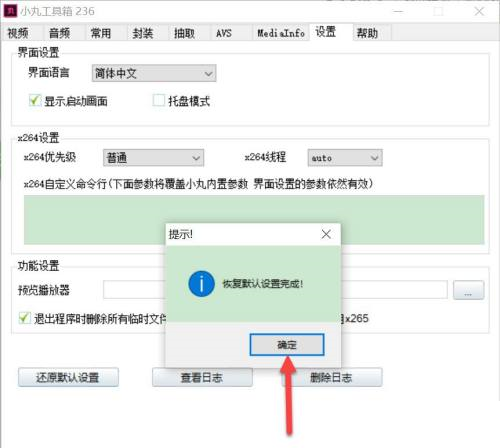Screen dimensions: 500x448
Task: Open the x264线程 auto dropdown
Action: [345, 158]
